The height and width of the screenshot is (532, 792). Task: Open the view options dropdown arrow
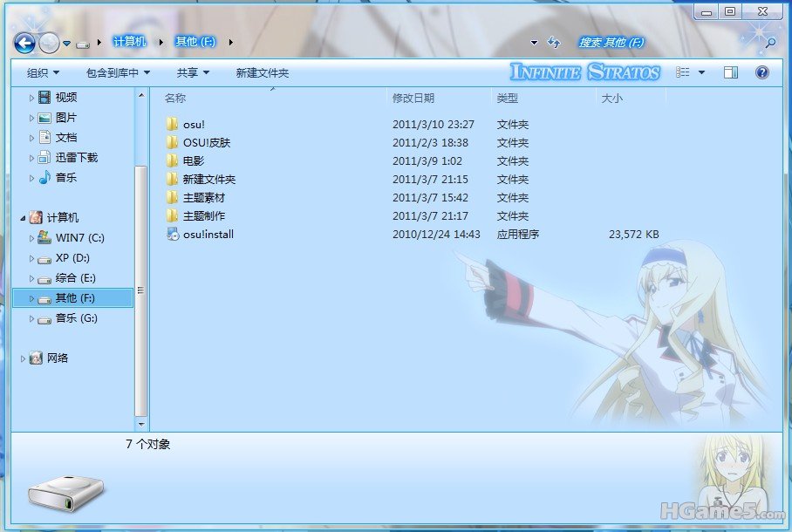(701, 72)
